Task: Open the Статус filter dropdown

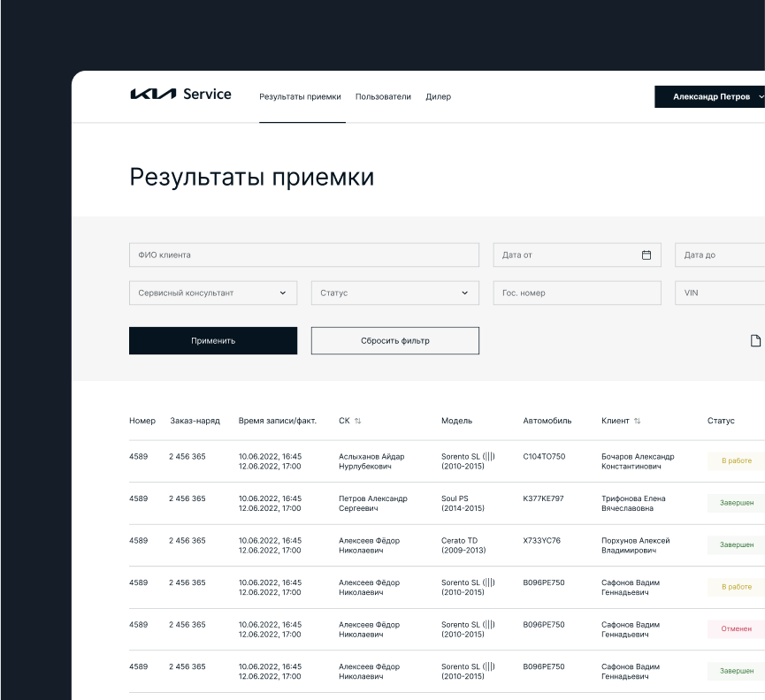Action: 394,293
